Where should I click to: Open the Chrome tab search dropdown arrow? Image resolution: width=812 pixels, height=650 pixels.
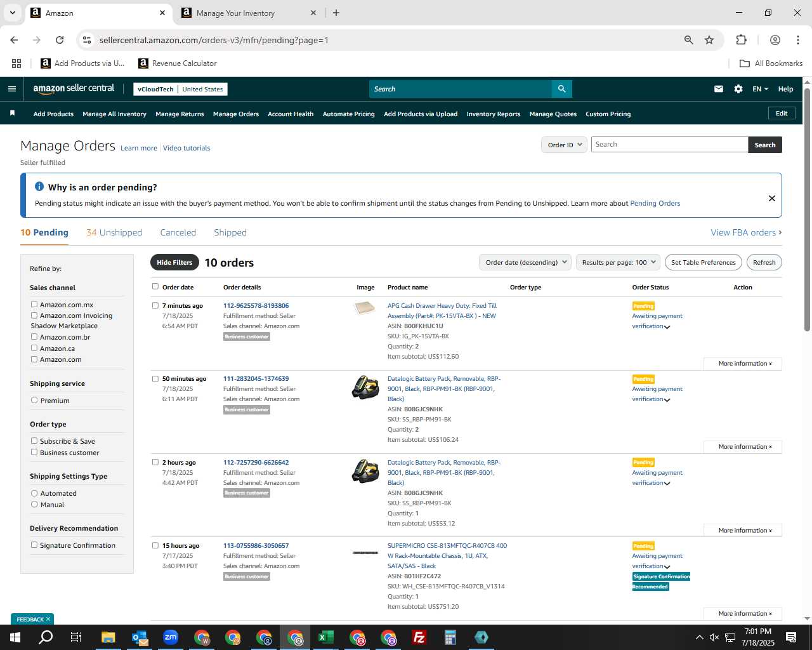tap(12, 13)
